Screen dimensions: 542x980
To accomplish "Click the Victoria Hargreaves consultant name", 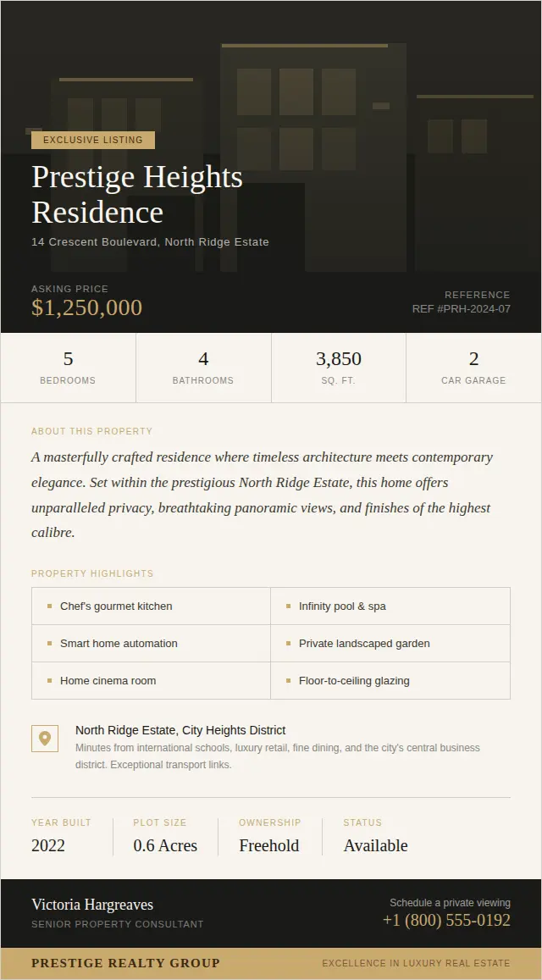I will (x=92, y=905).
